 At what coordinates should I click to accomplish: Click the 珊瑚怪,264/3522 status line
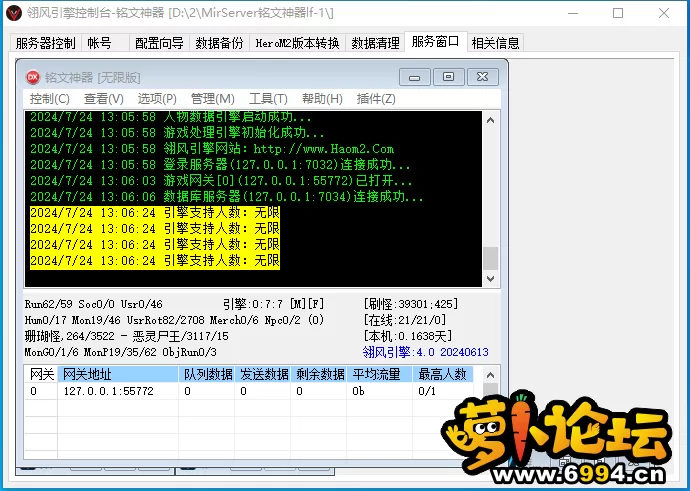[x=127, y=336]
